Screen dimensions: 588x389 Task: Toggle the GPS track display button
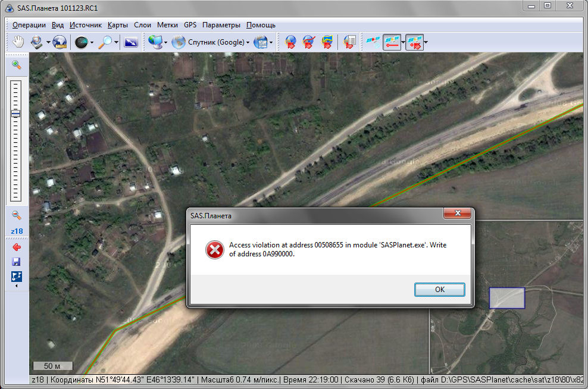(392, 42)
